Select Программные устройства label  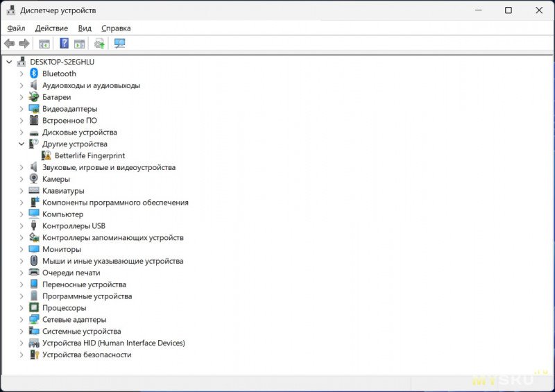coord(87,296)
